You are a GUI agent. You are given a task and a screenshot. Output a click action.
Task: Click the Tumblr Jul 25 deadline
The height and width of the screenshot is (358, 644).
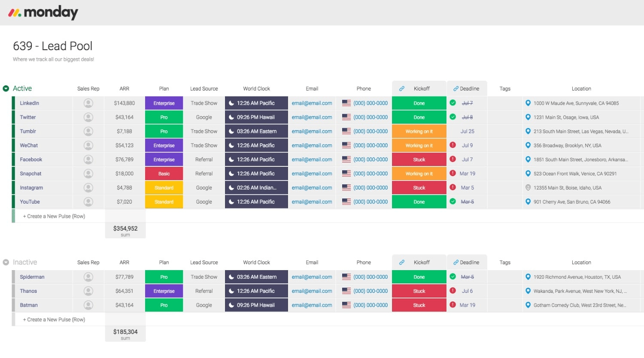point(468,131)
